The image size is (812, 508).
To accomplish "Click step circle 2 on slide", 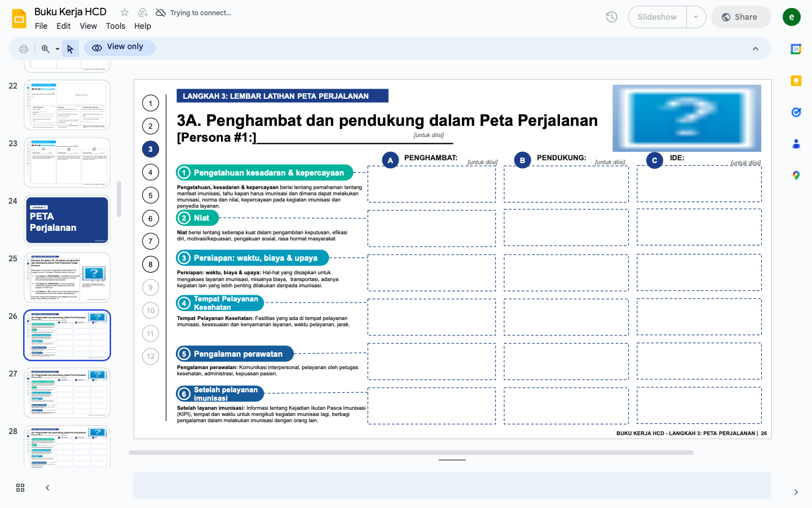I will pos(151,126).
